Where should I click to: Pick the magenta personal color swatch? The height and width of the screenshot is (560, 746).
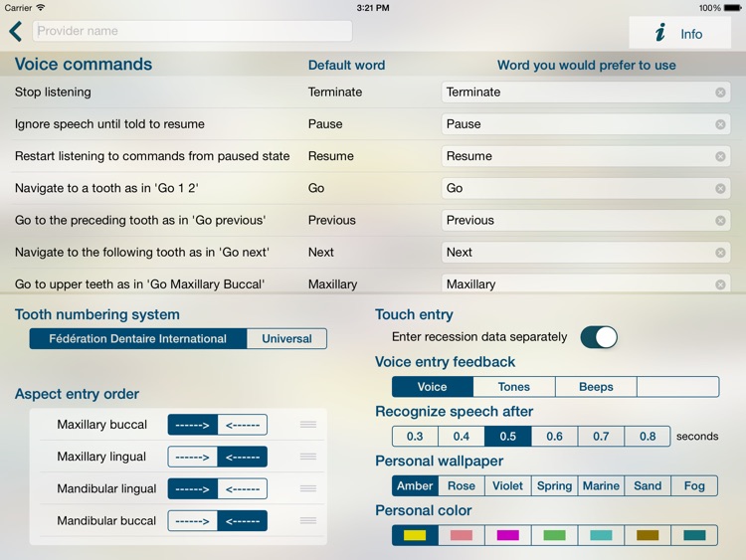click(x=507, y=535)
